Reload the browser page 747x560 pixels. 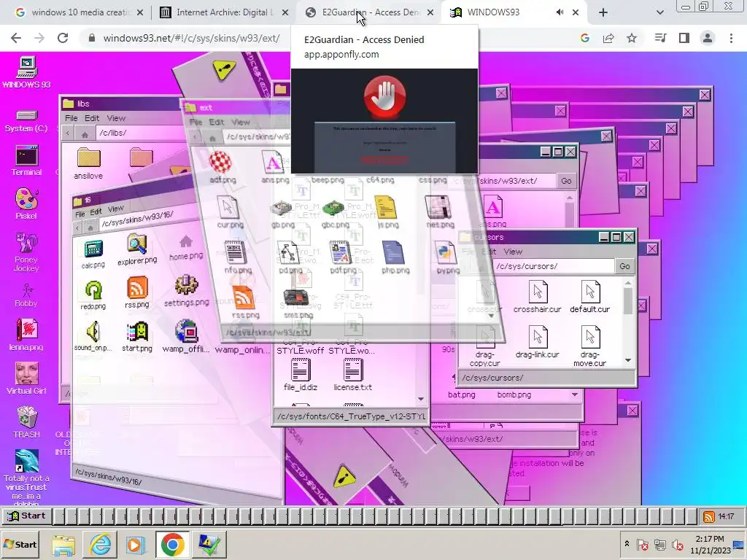[63, 38]
